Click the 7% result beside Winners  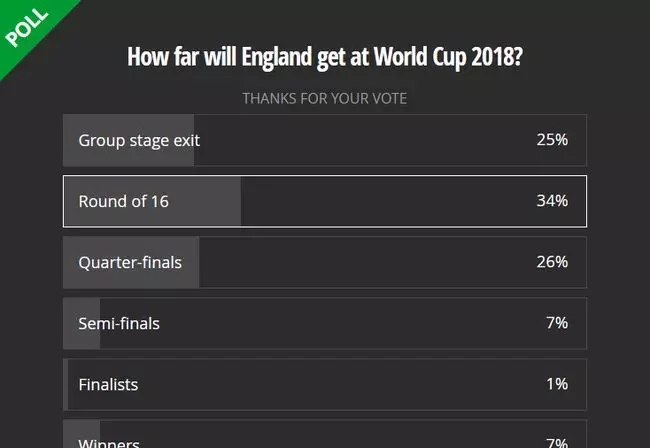click(556, 442)
